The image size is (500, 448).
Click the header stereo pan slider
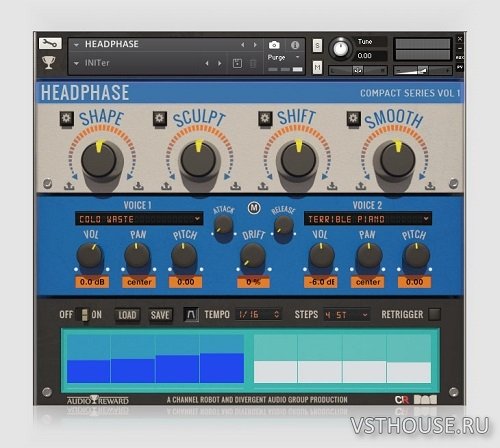point(358,70)
